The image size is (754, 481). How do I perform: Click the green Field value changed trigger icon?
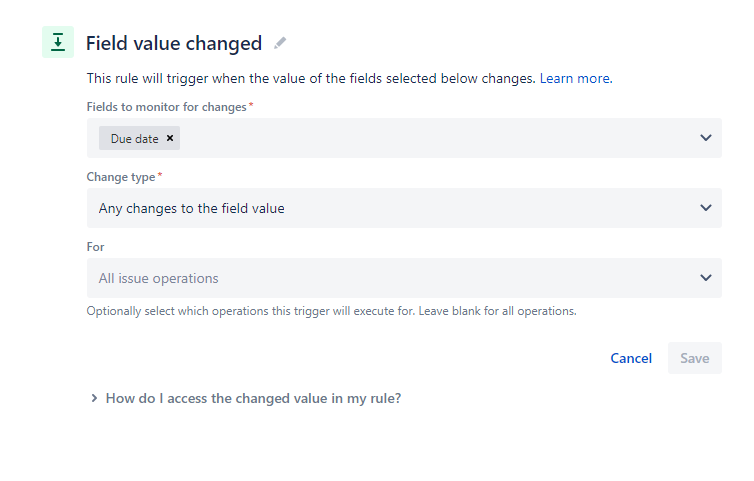[58, 42]
